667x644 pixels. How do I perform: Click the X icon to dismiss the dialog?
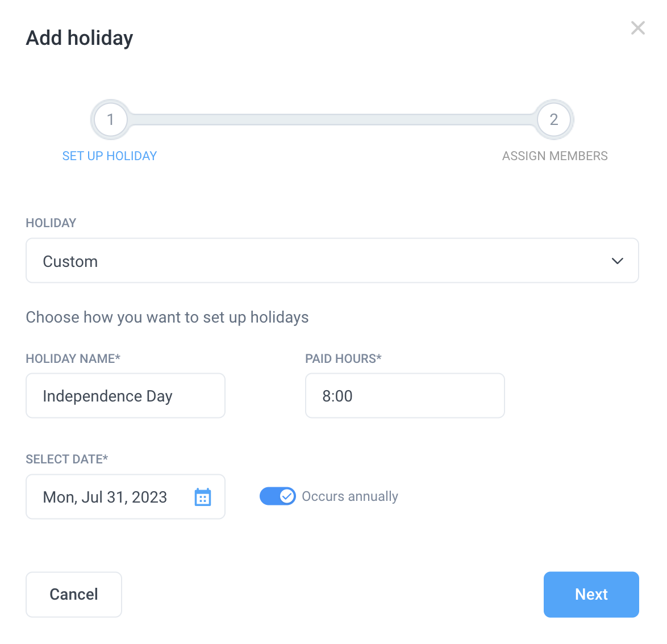tap(637, 28)
